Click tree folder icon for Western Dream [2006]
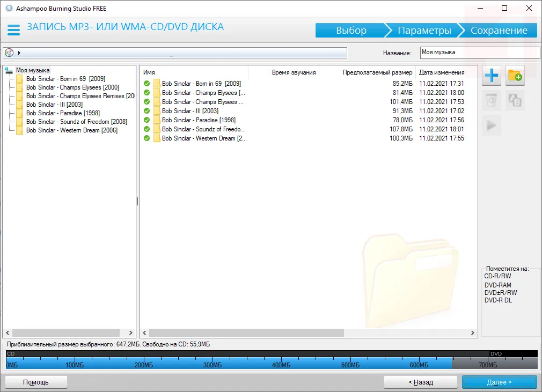The image size is (542, 392). tap(20, 130)
